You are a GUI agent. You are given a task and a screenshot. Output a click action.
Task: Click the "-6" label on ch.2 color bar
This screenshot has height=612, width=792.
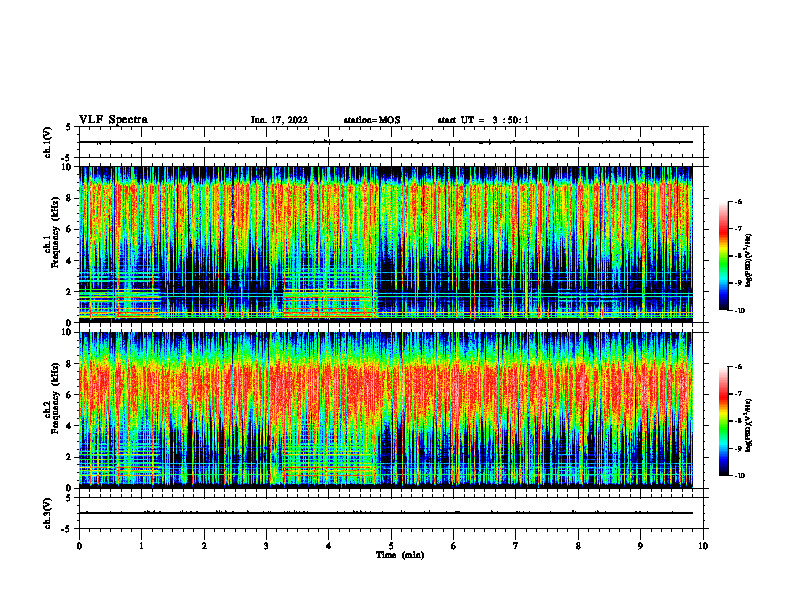click(739, 367)
